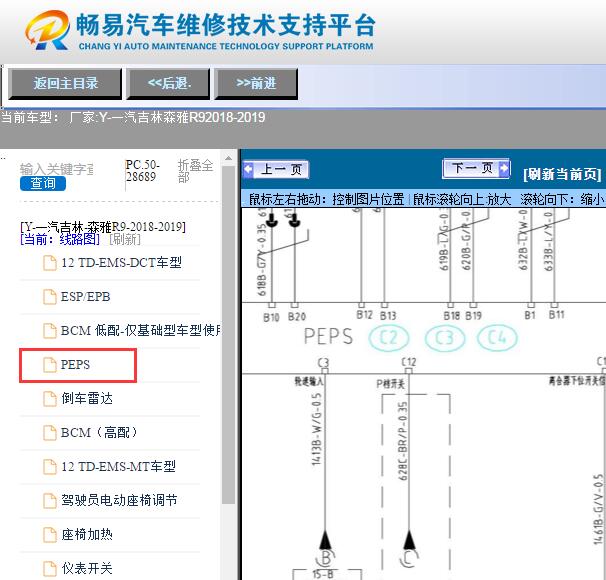The image size is (606, 580).
Task: Open the 仪表开关 tree item
Action: tap(87, 568)
